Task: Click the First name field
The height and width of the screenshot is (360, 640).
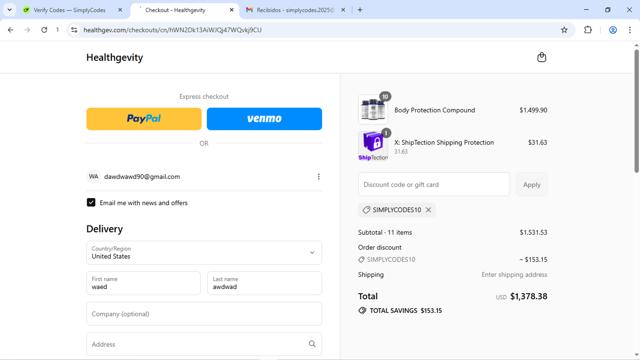Action: pos(143,283)
